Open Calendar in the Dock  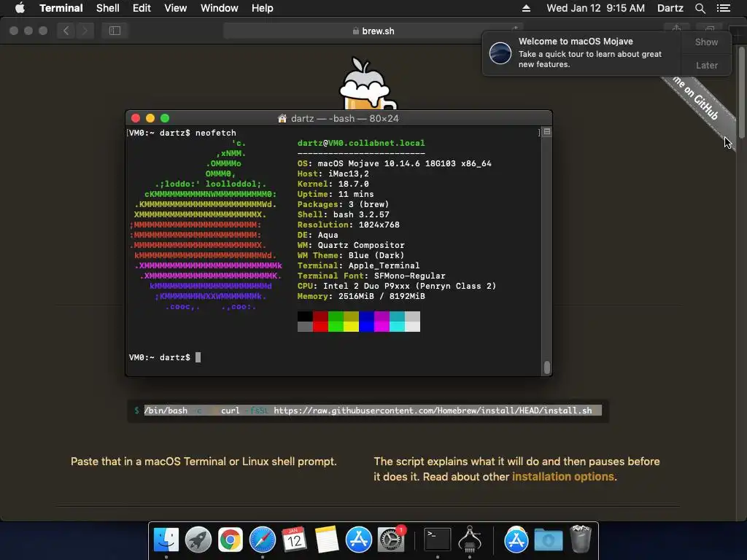(x=294, y=540)
